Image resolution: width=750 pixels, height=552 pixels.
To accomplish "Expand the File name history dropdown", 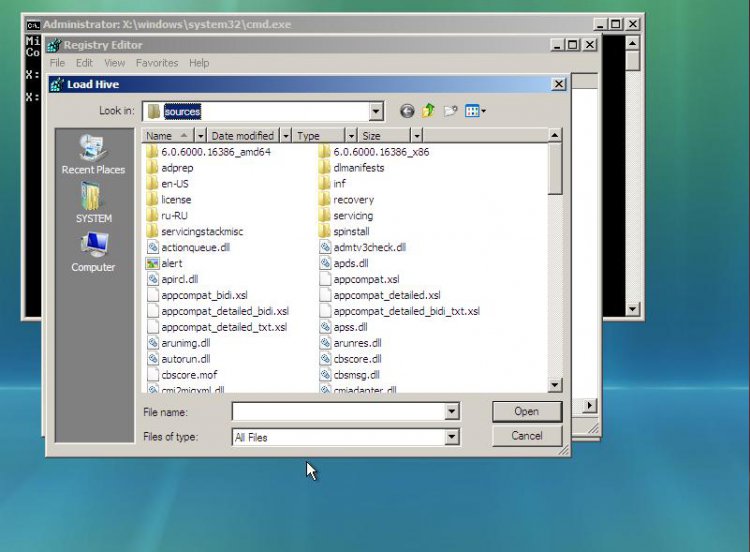I will coord(452,411).
